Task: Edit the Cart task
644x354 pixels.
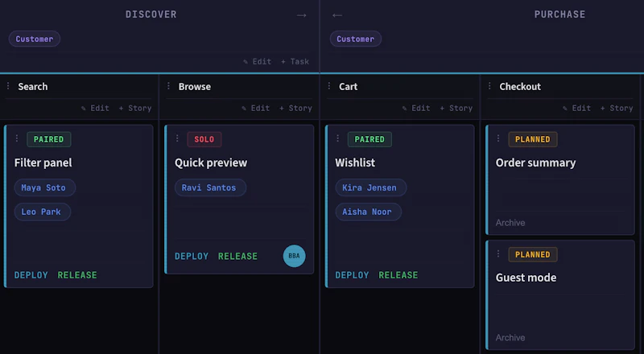Action: pyautogui.click(x=416, y=108)
